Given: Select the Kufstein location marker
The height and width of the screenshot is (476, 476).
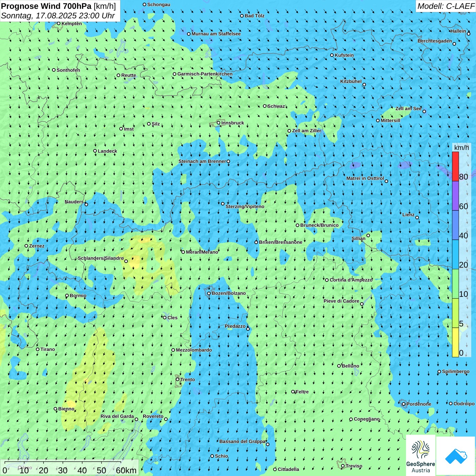Looking at the screenshot, I should click(332, 55).
